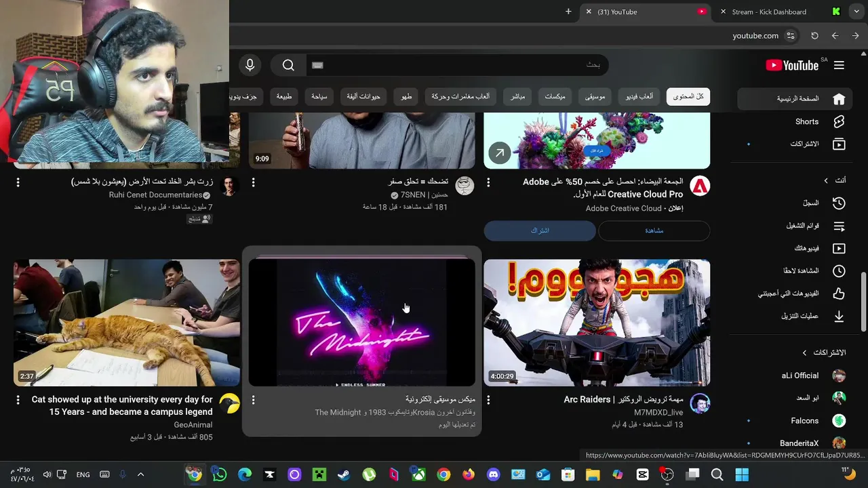Open WhatsApp from the taskbar
Viewport: 868px width, 488px height.
[x=220, y=474]
